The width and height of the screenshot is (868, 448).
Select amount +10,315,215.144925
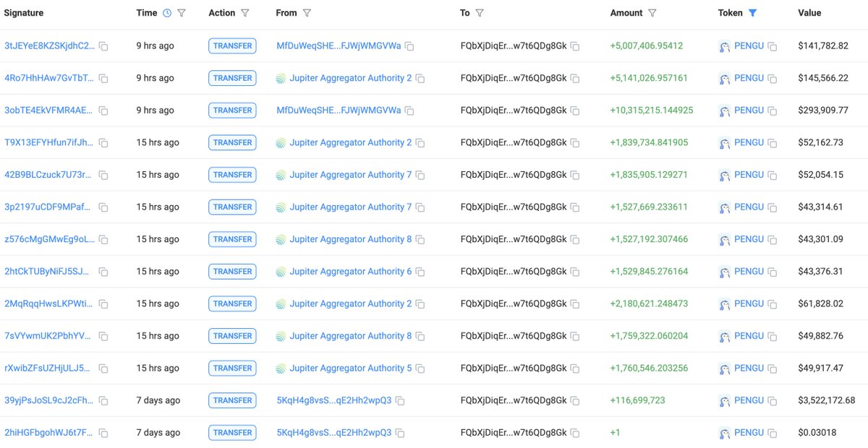pos(652,111)
